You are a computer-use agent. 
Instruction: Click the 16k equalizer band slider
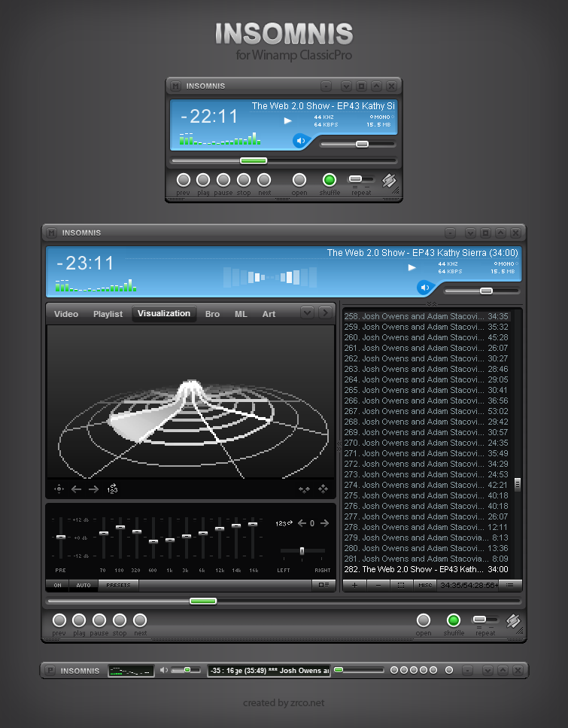click(x=253, y=538)
